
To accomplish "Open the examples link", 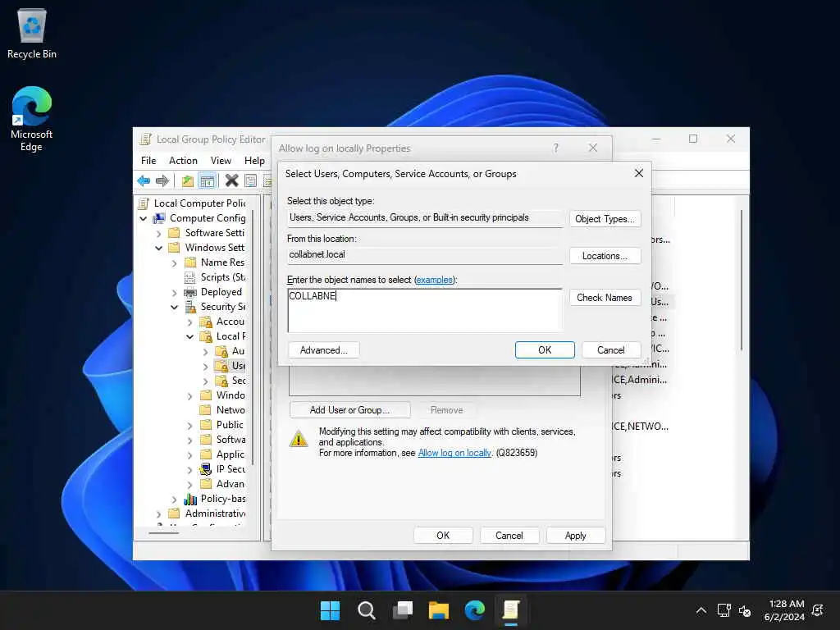I will [434, 280].
